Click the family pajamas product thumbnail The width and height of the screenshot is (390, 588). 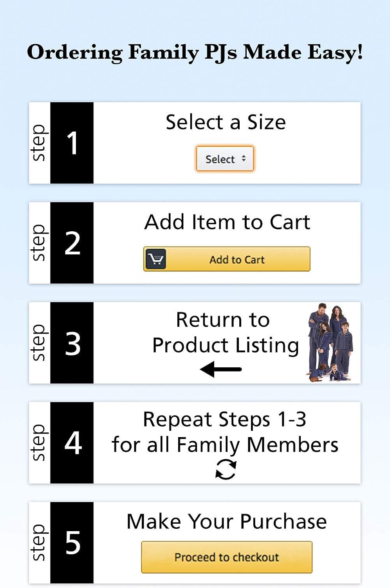click(330, 342)
